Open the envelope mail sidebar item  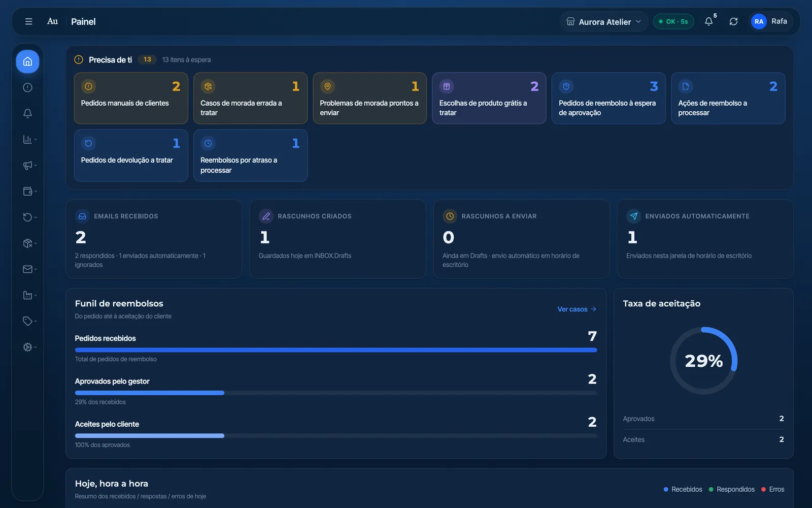29,269
